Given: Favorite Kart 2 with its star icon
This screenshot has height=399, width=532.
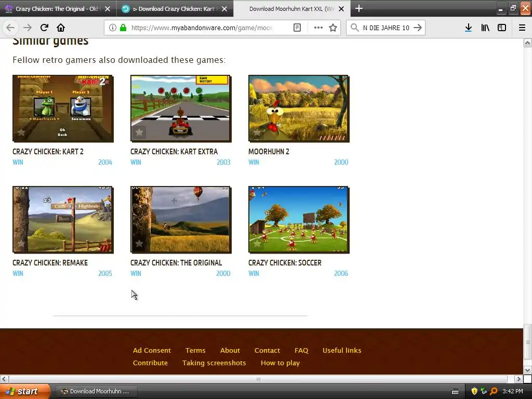Looking at the screenshot, I should point(21,132).
